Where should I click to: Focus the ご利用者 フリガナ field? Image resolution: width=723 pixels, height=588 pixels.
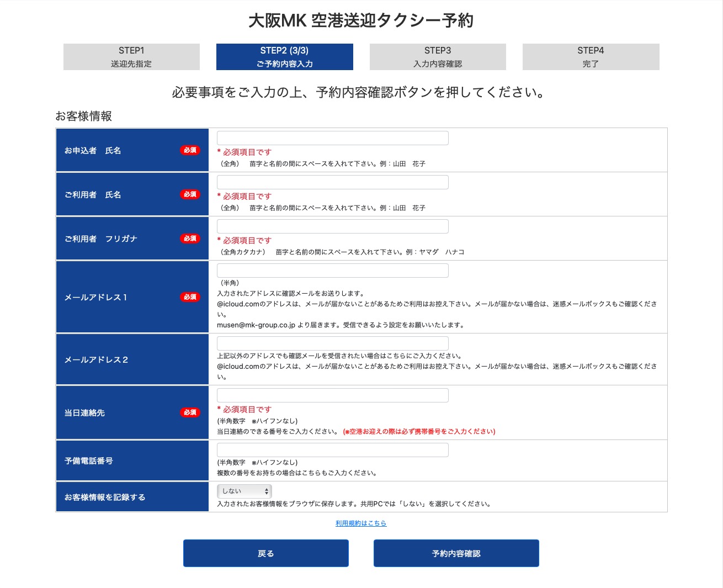coord(332,226)
